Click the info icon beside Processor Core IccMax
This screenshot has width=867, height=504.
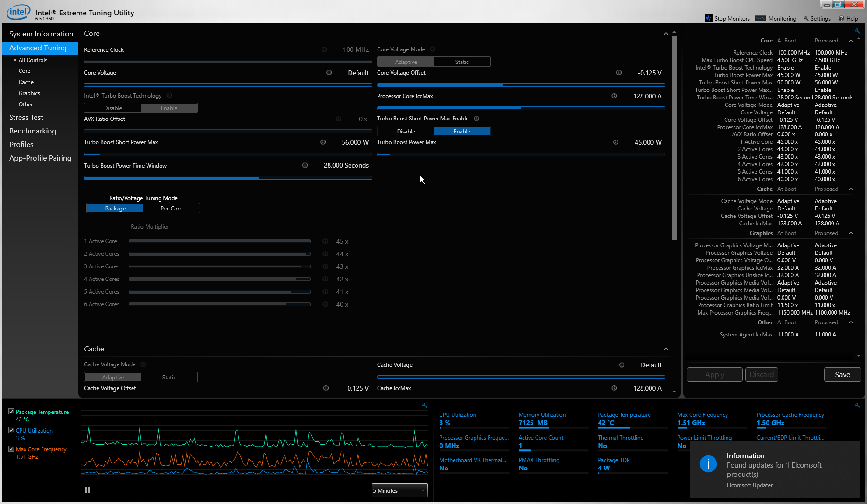click(614, 96)
